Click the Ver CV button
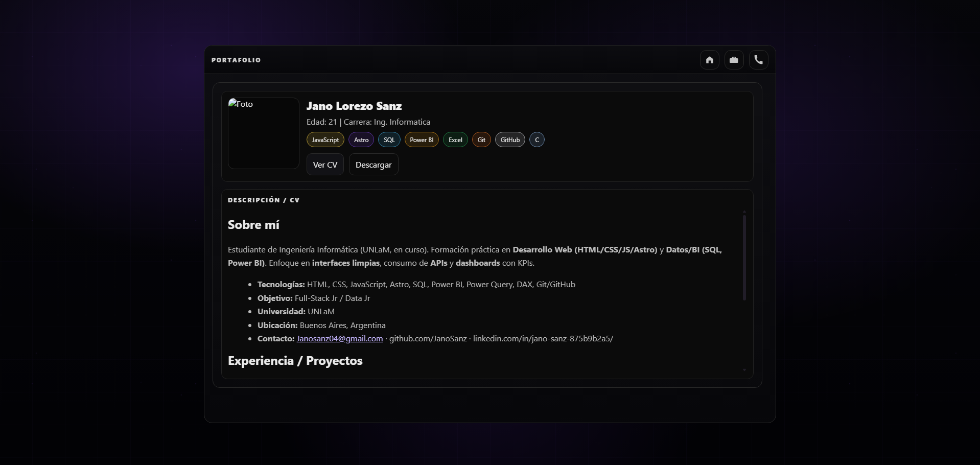The width and height of the screenshot is (980, 465). (x=325, y=165)
